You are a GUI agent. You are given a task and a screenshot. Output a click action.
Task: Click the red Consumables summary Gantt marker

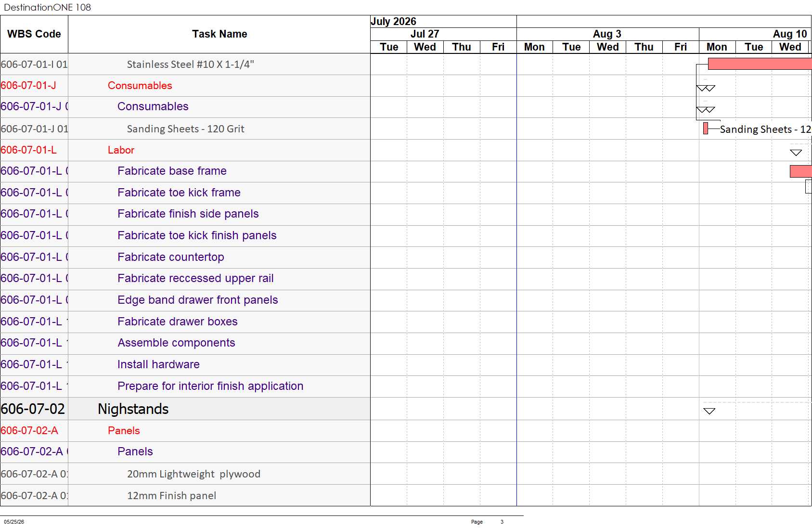click(x=706, y=89)
